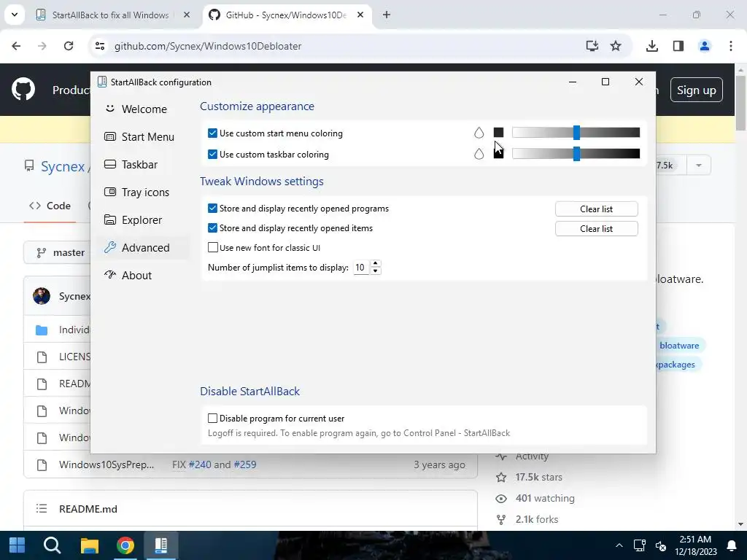The width and height of the screenshot is (747, 560).
Task: View site information icon in address bar
Action: pos(99,46)
